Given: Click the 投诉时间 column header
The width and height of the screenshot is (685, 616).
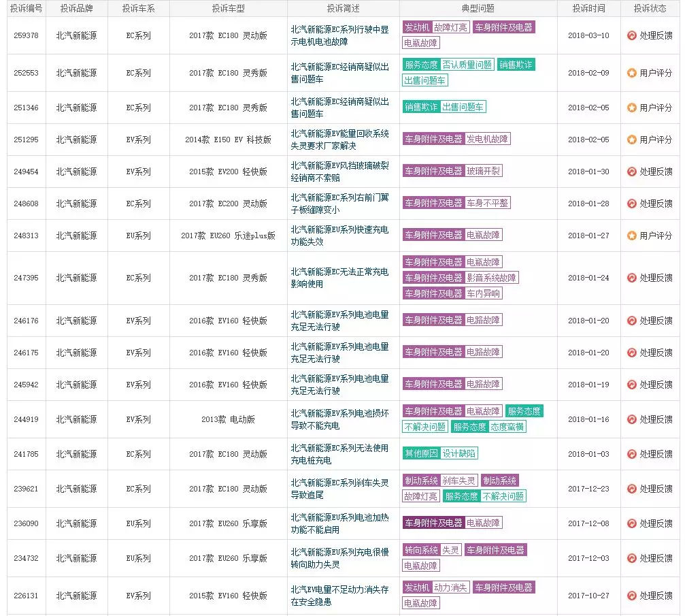Looking at the screenshot, I should (588, 9).
